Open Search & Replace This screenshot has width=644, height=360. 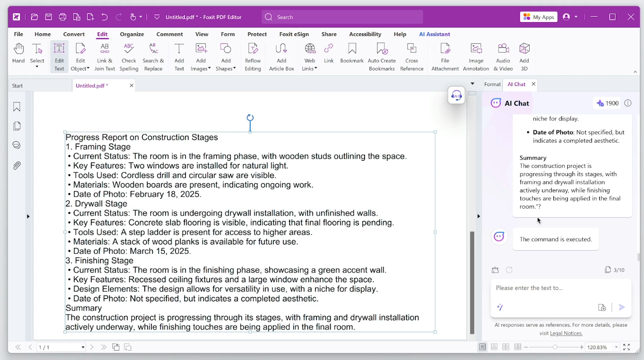pos(153,57)
